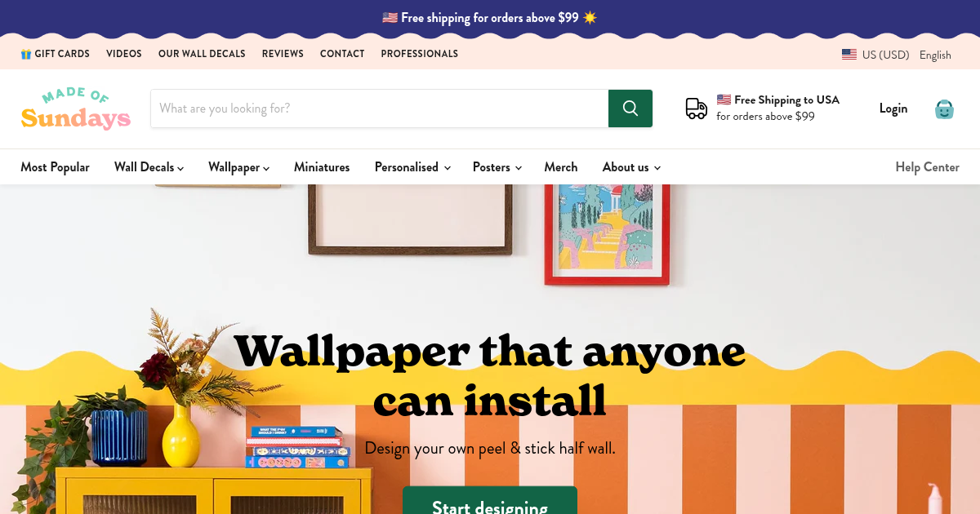
Task: Open the Personalised dropdown
Action: (x=412, y=167)
